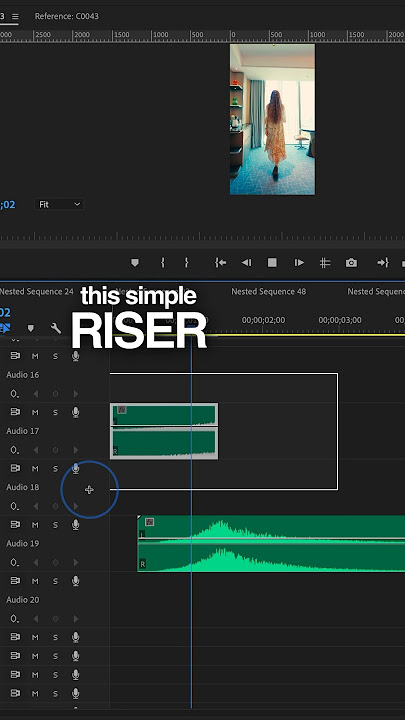Click the blue Program monitor timecode
Viewport: 405px width, 720px height.
pos(7,204)
